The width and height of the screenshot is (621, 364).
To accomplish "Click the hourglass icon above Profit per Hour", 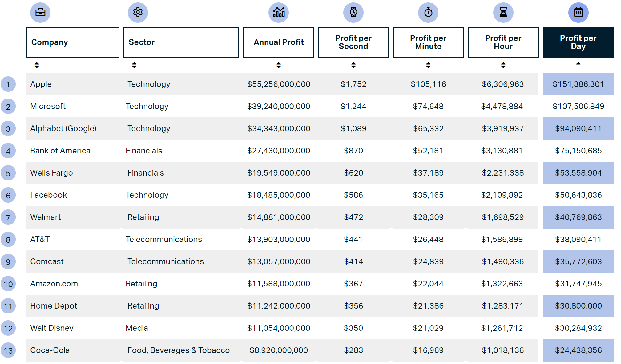I will pos(503,13).
